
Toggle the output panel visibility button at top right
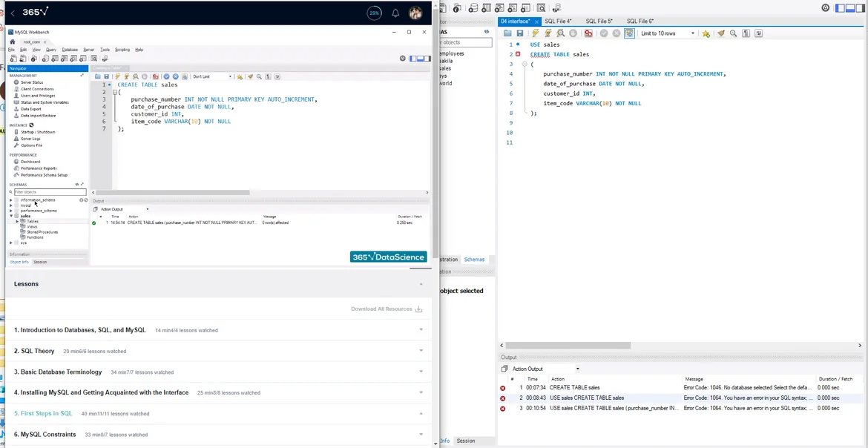tap(850, 8)
